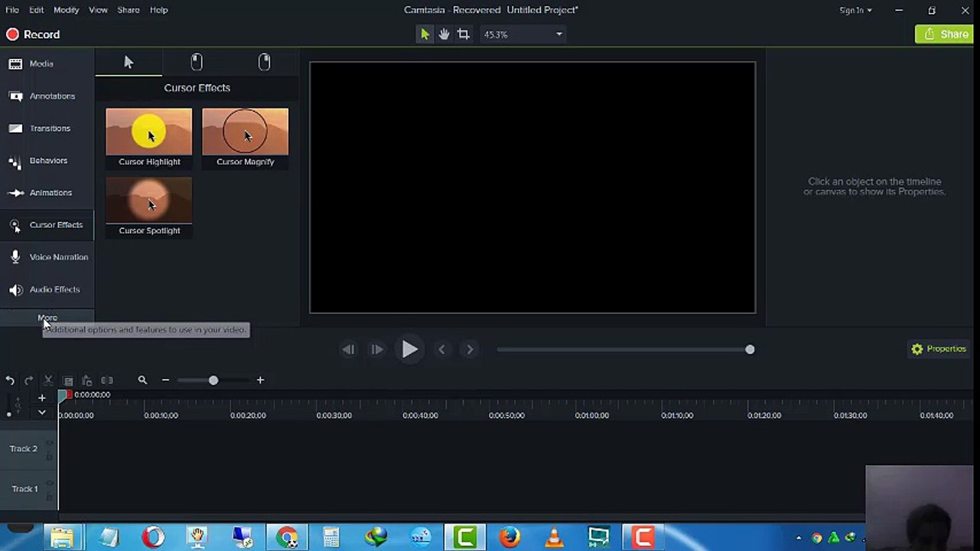This screenshot has width=980, height=551.
Task: Select the Cursor Highlight effect
Action: click(149, 138)
